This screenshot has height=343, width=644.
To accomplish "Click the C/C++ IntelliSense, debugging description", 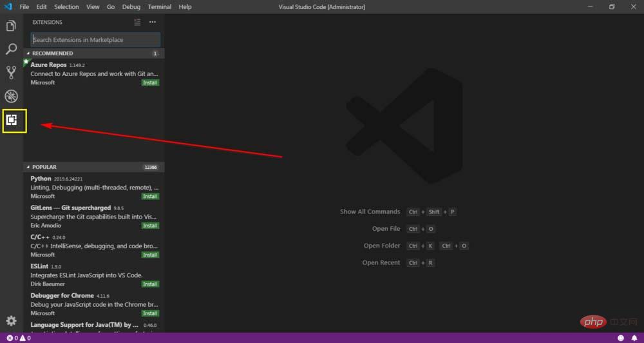I will point(94,246).
